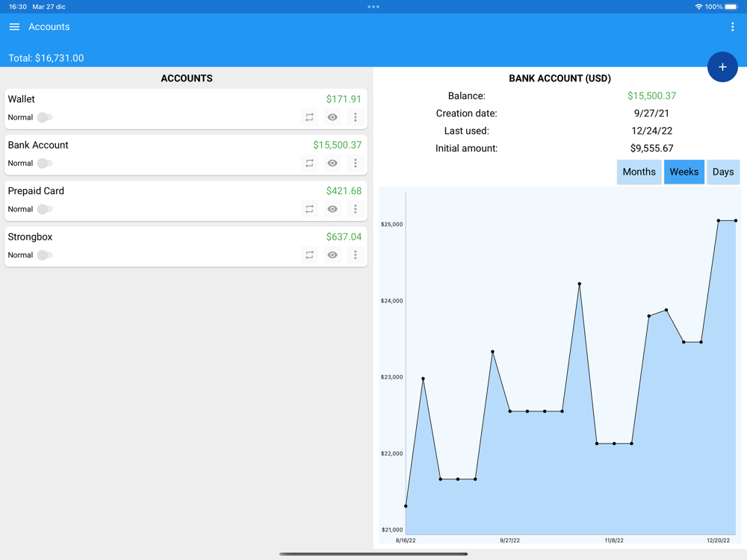Click the Strongbox transfer arrows icon
Screen dimensions: 747x560
(x=309, y=255)
